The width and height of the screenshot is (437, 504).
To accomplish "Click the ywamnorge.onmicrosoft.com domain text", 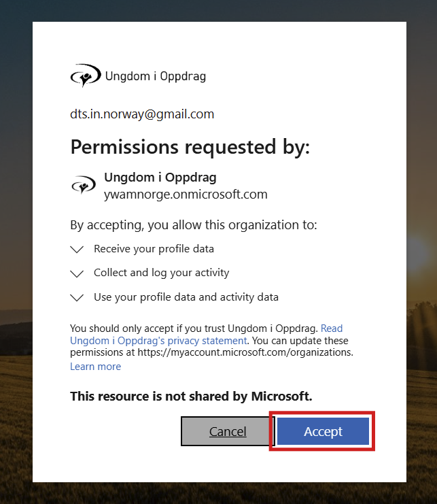I will 186,195.
